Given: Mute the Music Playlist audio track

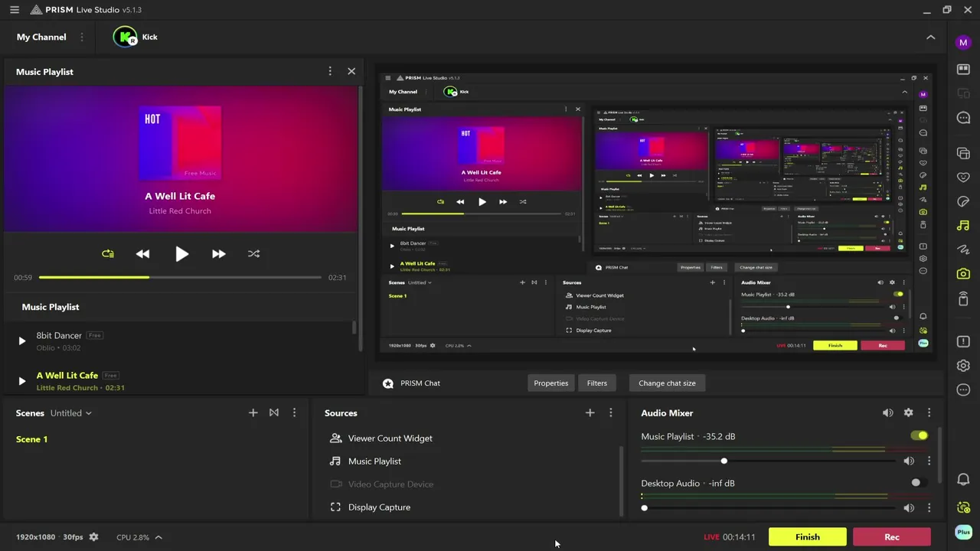Looking at the screenshot, I should (909, 461).
